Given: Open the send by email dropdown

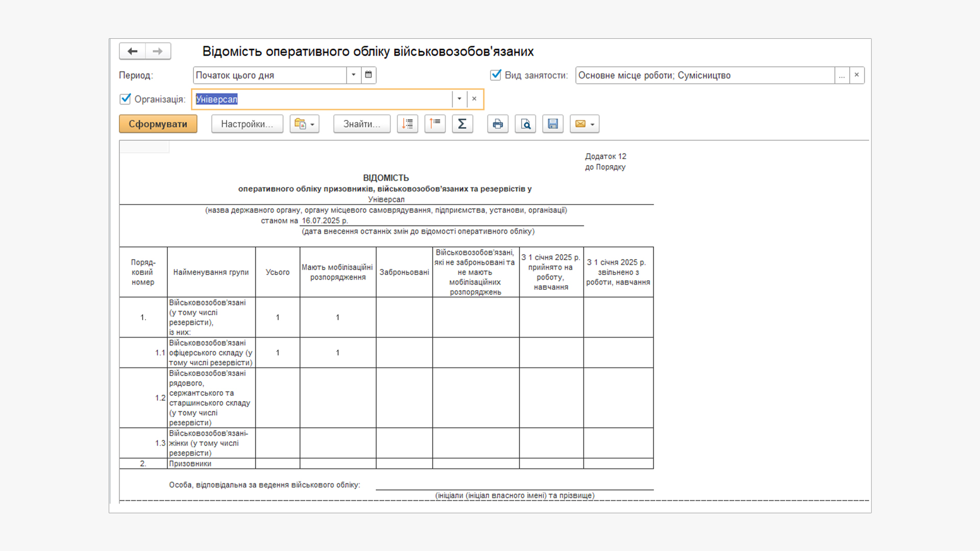Looking at the screenshot, I should tap(584, 124).
